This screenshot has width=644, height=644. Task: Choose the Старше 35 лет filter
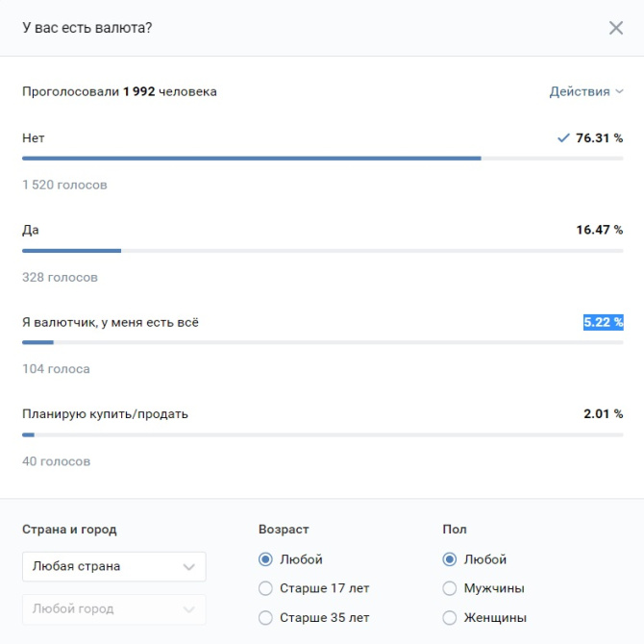click(x=265, y=617)
